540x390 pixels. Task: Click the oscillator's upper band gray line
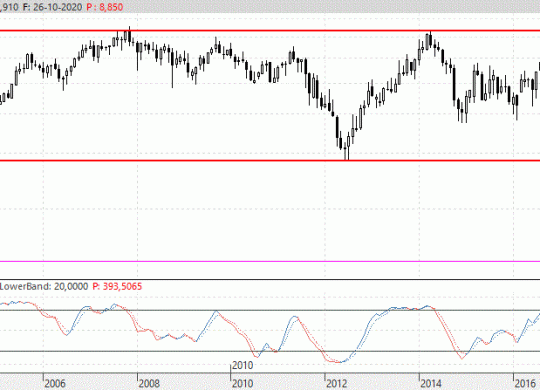[270, 310]
